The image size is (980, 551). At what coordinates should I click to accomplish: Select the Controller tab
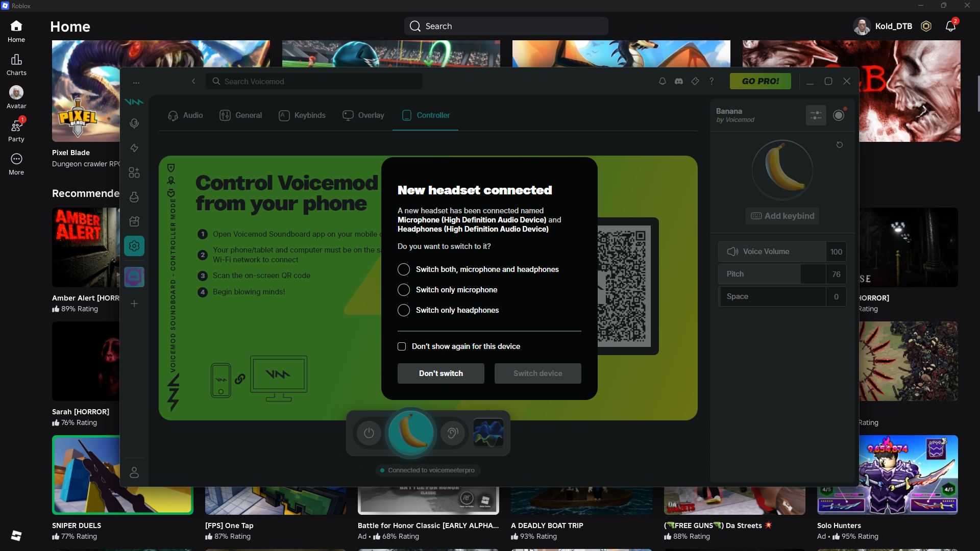[426, 115]
